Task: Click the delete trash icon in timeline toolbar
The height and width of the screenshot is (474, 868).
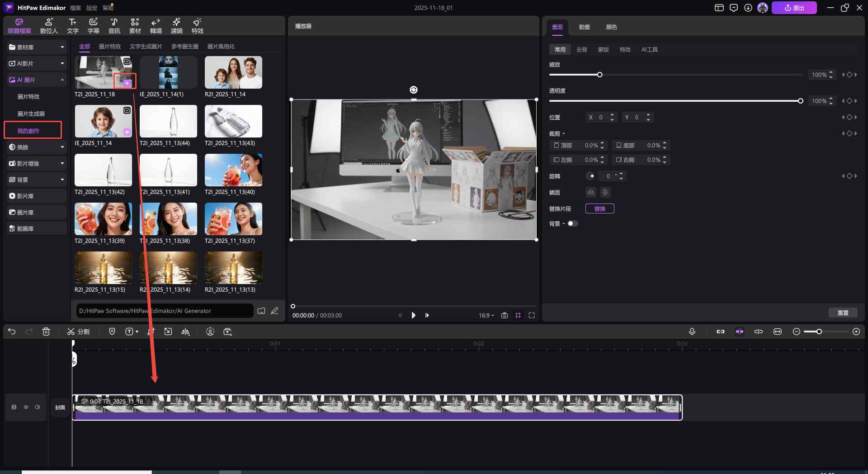Action: (46, 332)
